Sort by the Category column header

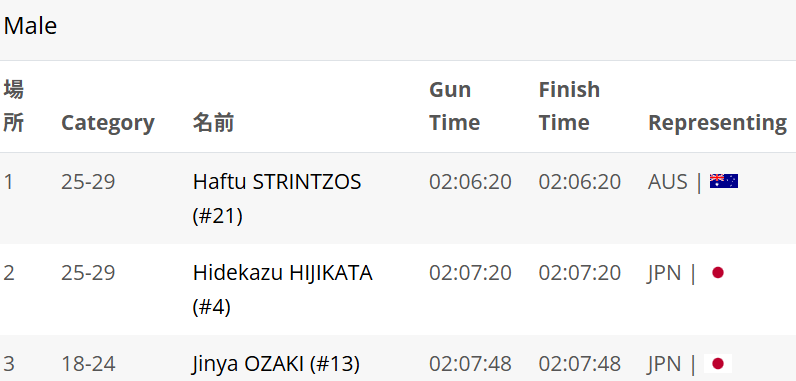pyautogui.click(x=108, y=123)
